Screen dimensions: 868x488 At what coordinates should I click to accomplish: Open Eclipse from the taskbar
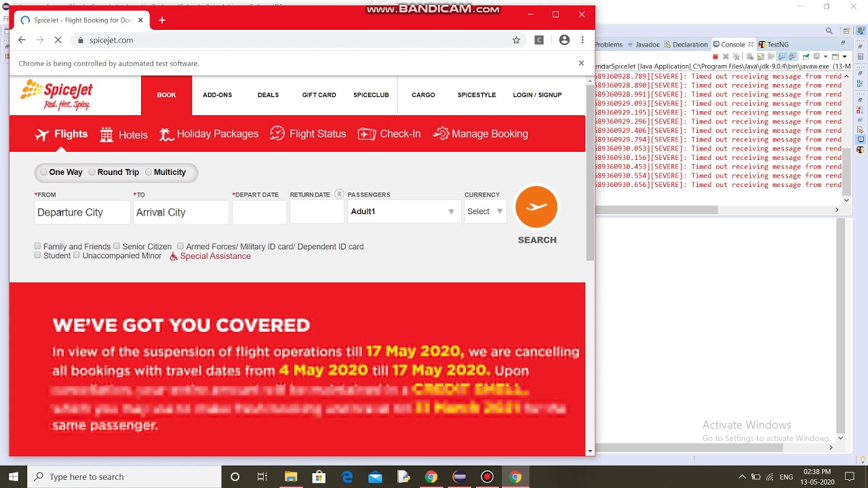[459, 477]
